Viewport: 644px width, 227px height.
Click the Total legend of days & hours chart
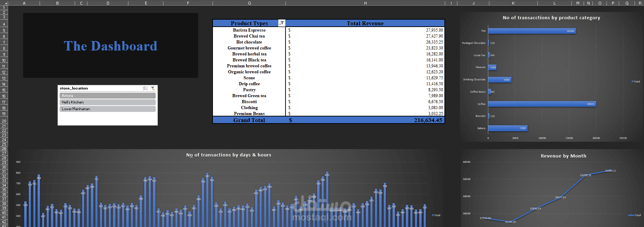click(x=436, y=215)
